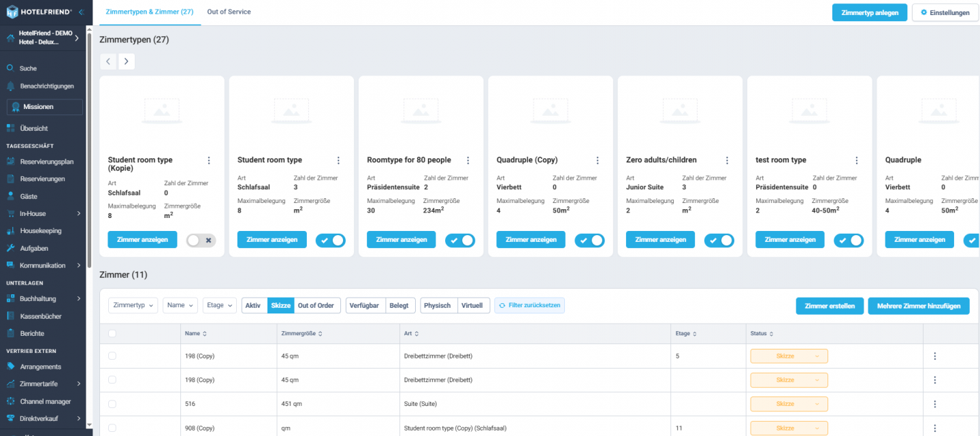Open the Zimmertyp filter dropdown
This screenshot has width=980, height=436.
tap(133, 305)
